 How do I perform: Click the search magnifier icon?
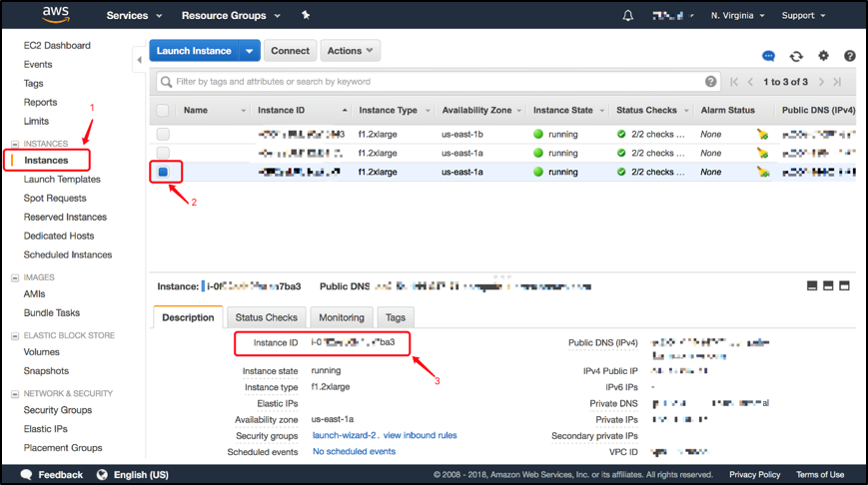166,82
